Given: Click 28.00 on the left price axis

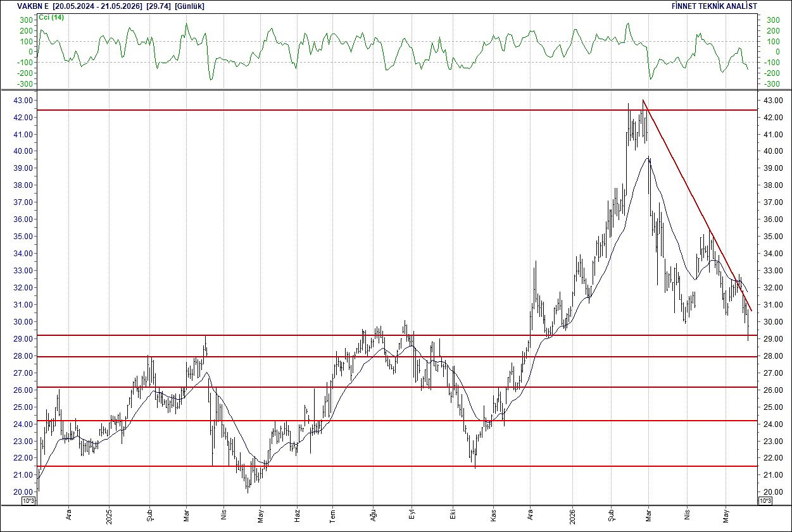Looking at the screenshot, I should pyautogui.click(x=23, y=356).
